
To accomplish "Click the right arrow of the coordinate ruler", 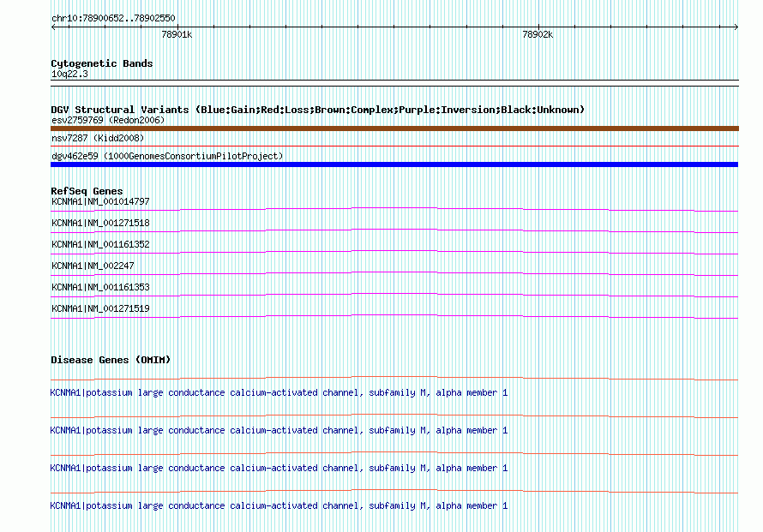I will tap(736, 27).
